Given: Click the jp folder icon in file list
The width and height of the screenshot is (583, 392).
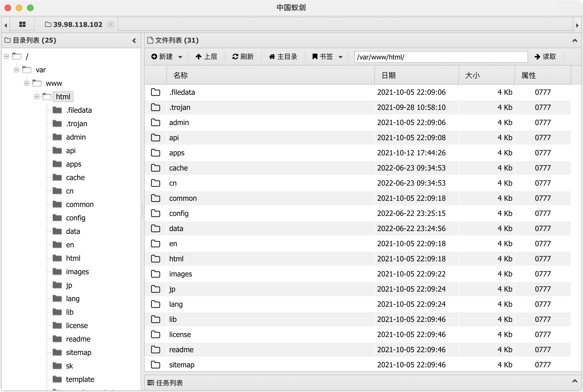Looking at the screenshot, I should coord(156,289).
